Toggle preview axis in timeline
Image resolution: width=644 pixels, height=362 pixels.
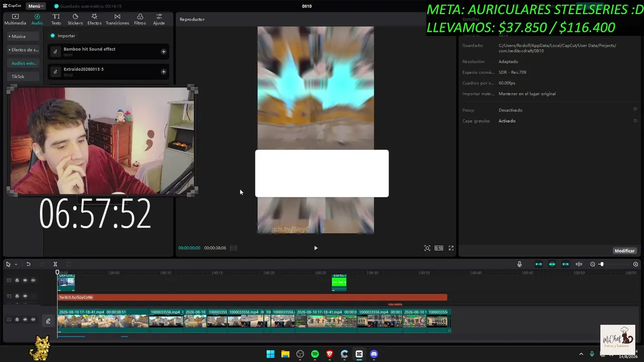click(x=579, y=264)
